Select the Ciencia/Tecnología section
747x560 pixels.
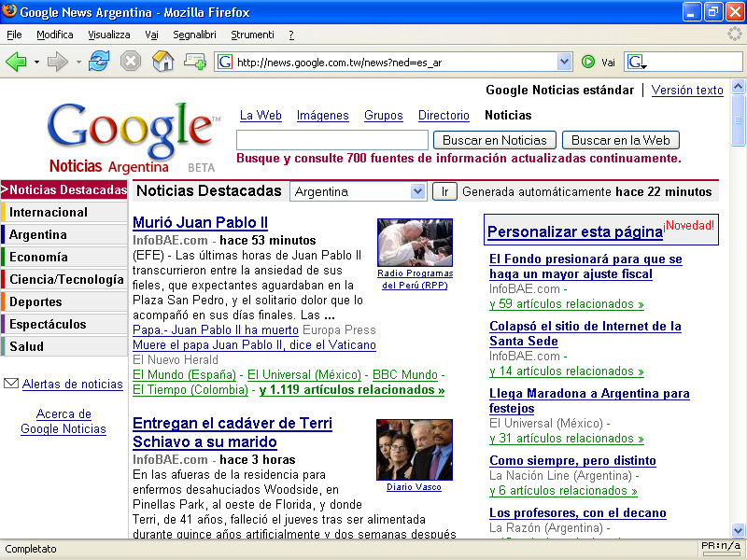pyautogui.click(x=64, y=279)
